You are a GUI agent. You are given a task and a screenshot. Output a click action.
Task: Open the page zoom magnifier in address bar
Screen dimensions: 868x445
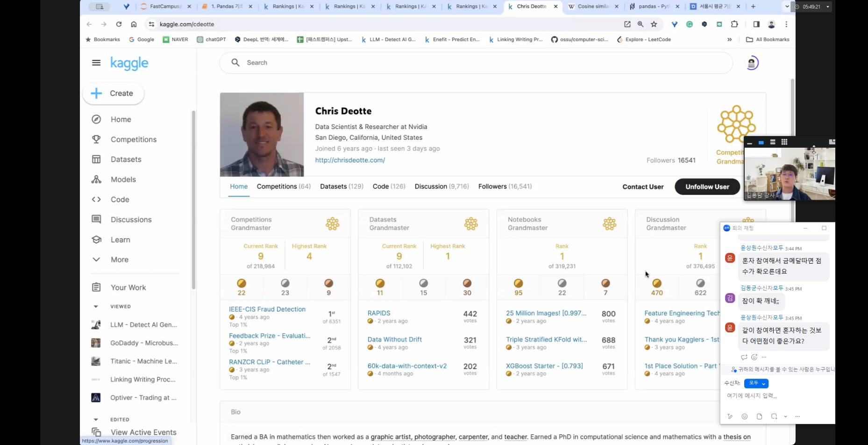[640, 24]
